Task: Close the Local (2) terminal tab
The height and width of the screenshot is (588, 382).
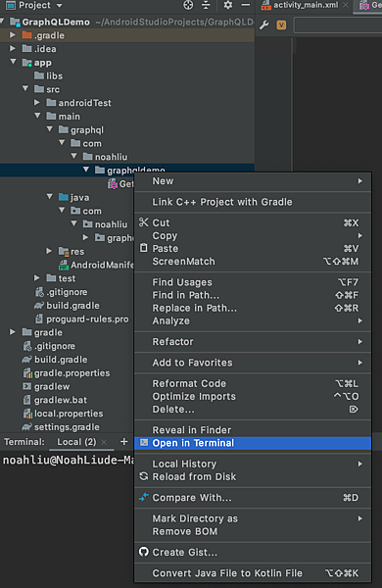Action: pyautogui.click(x=104, y=443)
